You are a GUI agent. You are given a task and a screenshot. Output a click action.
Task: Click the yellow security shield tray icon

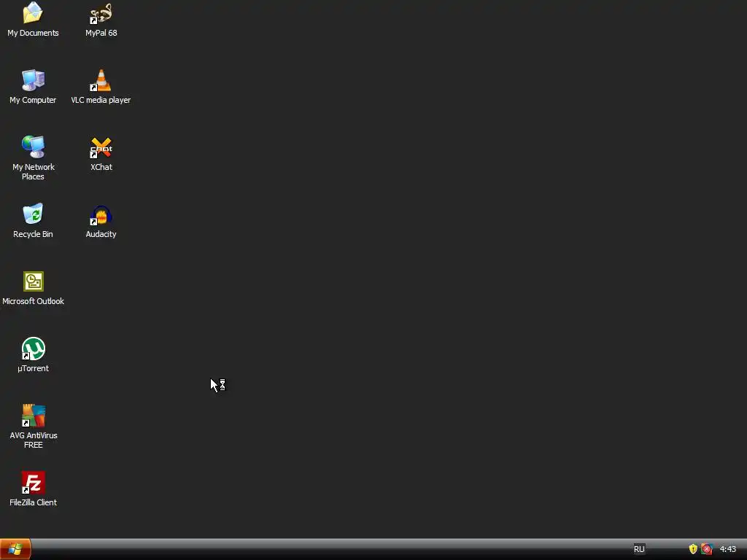point(693,549)
